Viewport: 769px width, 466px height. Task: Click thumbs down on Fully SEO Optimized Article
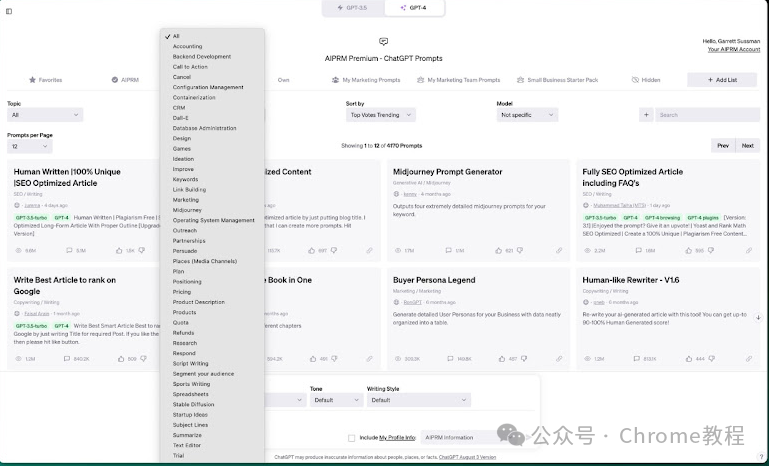(711, 250)
